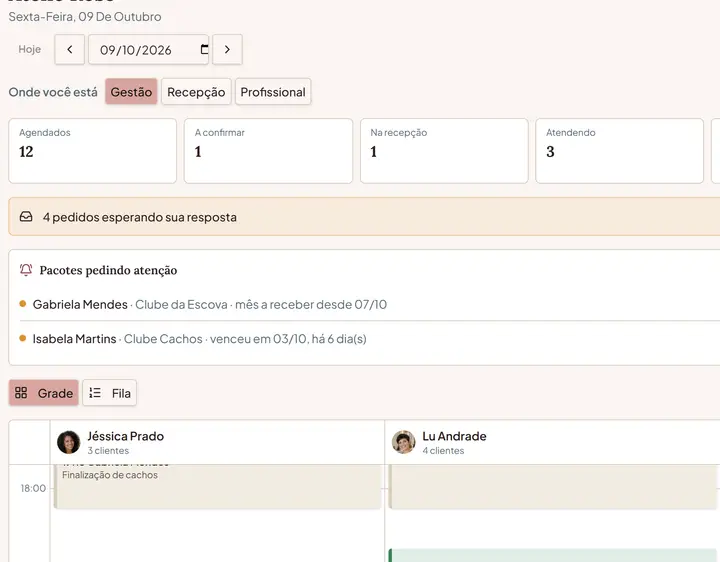Click the '3 clientes' text
Image resolution: width=720 pixels, height=562 pixels.
(x=108, y=451)
